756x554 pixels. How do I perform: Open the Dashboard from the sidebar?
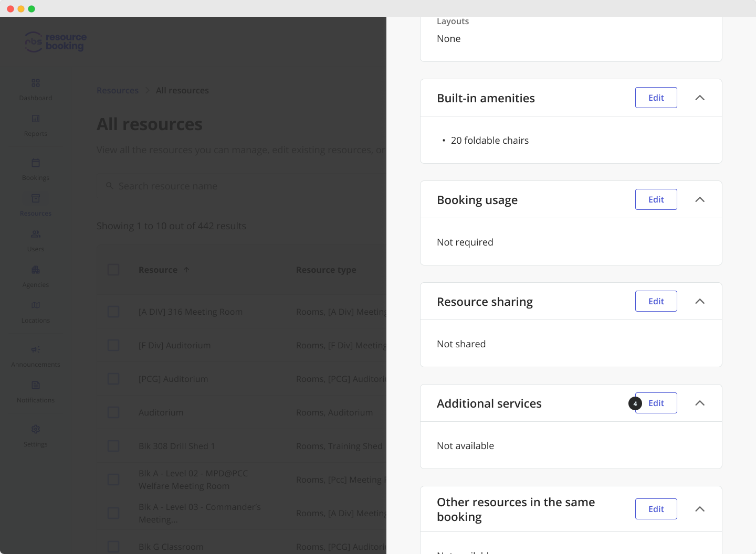[35, 89]
